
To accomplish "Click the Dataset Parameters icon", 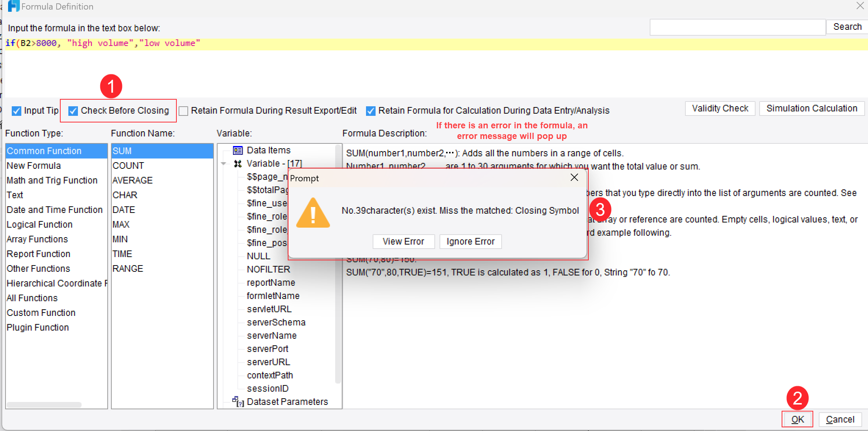I will 238,402.
